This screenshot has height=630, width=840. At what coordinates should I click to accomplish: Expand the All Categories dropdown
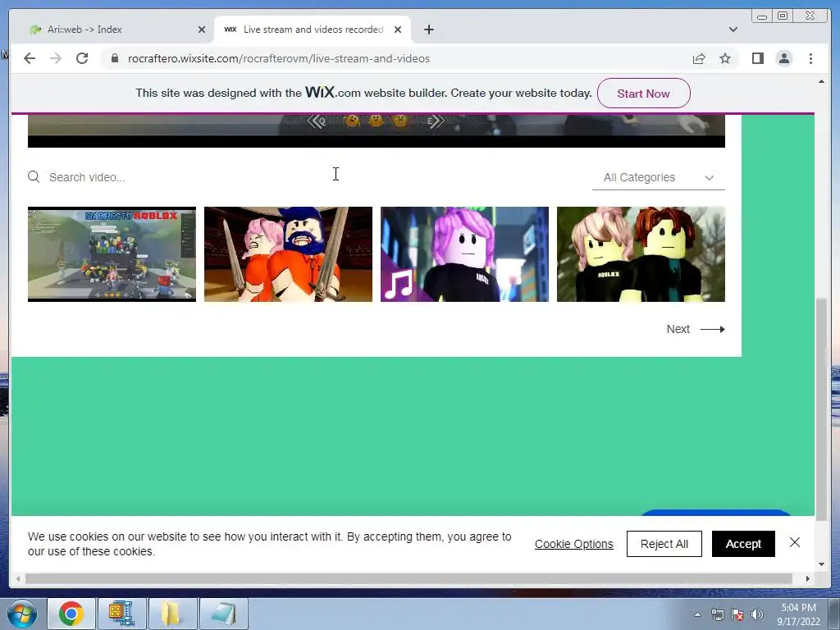click(659, 177)
